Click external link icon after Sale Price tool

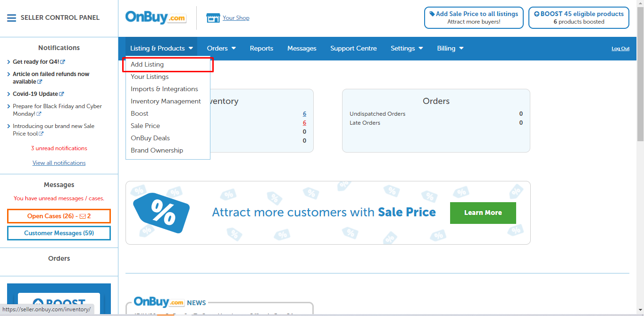coord(41,134)
